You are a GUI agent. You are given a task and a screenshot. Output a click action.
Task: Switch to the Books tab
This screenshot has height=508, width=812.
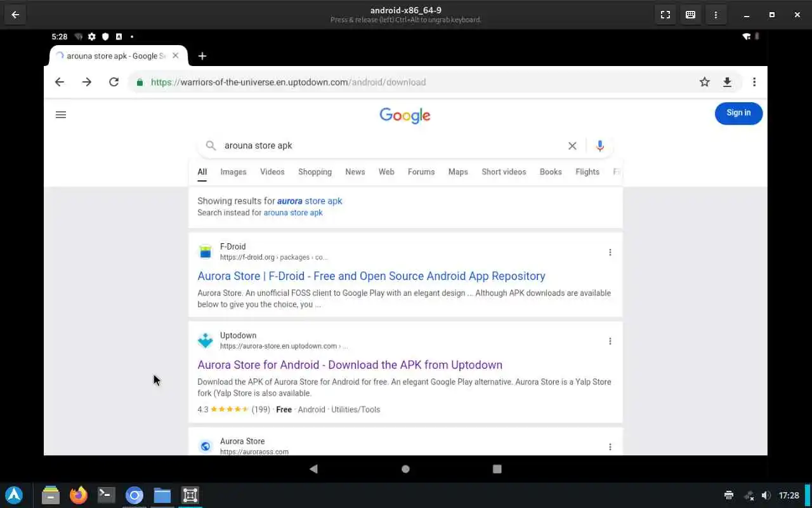[x=551, y=172]
